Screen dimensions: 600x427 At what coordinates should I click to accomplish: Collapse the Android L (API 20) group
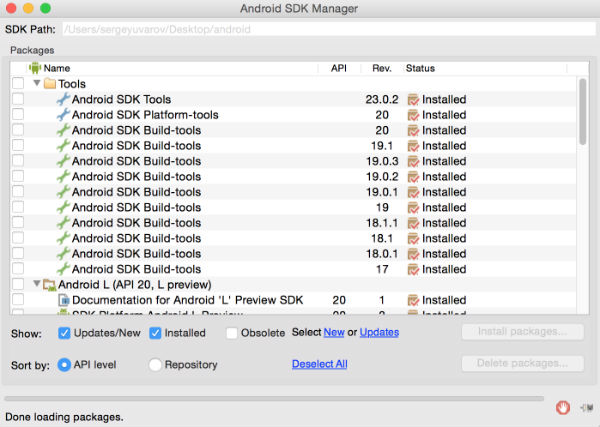36,285
